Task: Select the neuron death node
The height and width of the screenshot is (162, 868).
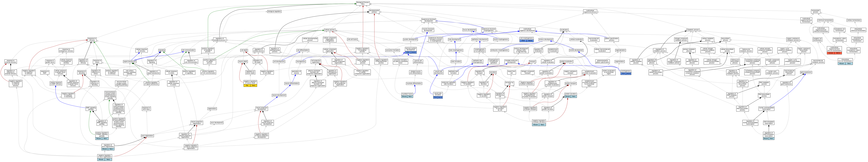Action: [243, 62]
